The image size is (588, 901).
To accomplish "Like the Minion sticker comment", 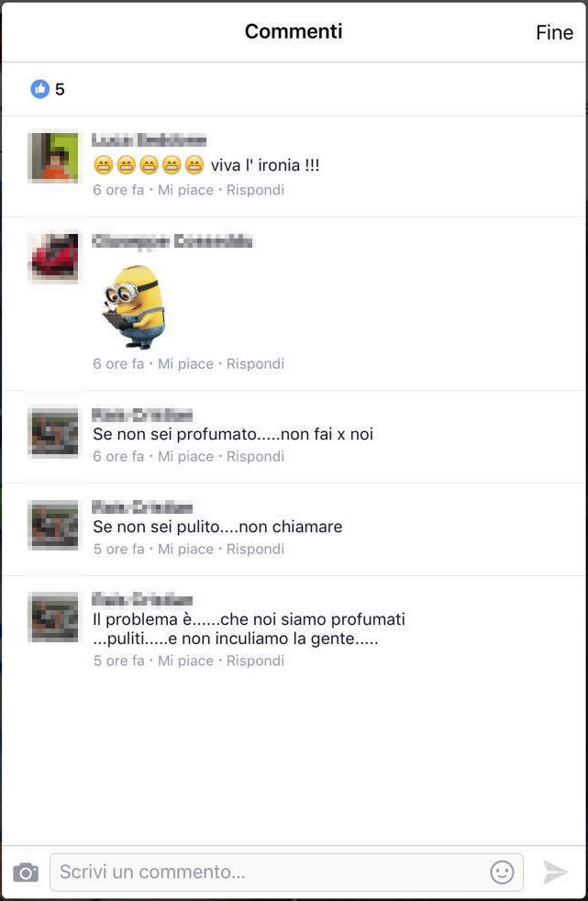I will point(185,363).
